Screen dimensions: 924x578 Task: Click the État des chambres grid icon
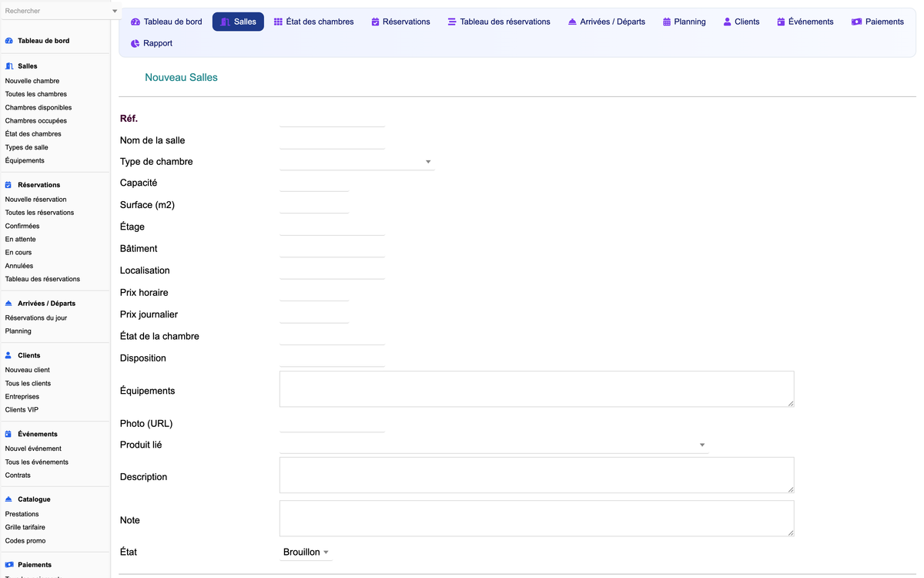click(278, 22)
